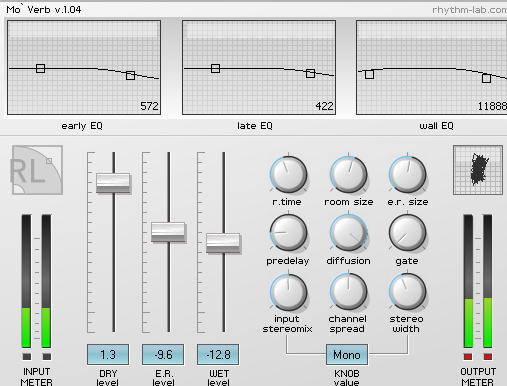Click the Mo` Verb v.1.04 title

pos(44,10)
